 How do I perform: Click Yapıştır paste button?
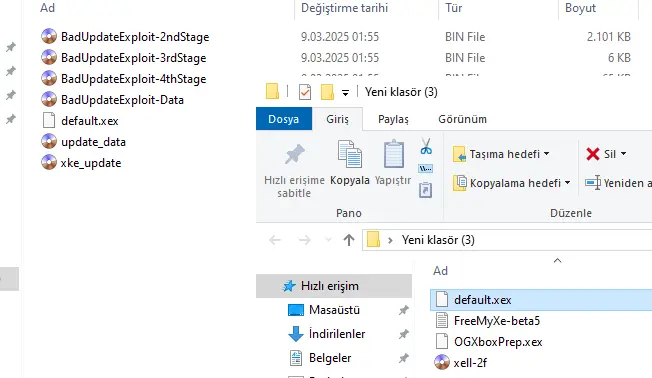point(393,163)
